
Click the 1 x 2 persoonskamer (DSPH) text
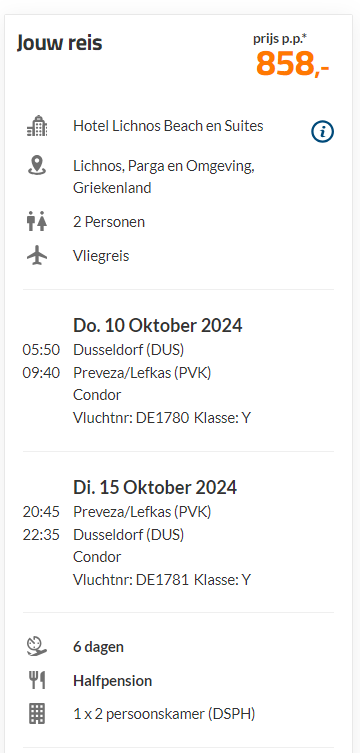pyautogui.click(x=164, y=714)
